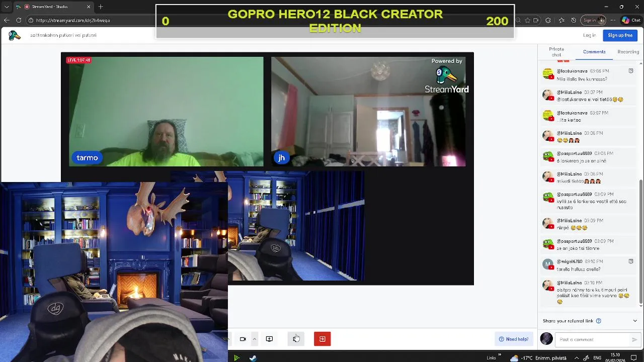Click comment options icon for @migel6780 comment
644x362 pixels.
tap(631, 261)
